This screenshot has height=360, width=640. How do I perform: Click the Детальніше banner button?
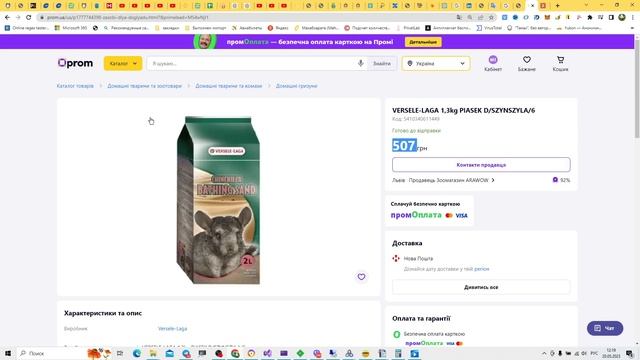[x=423, y=42]
